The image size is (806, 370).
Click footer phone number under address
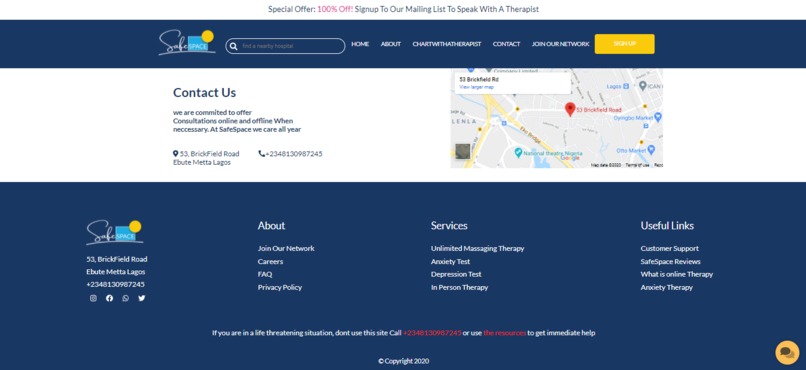coord(116,285)
